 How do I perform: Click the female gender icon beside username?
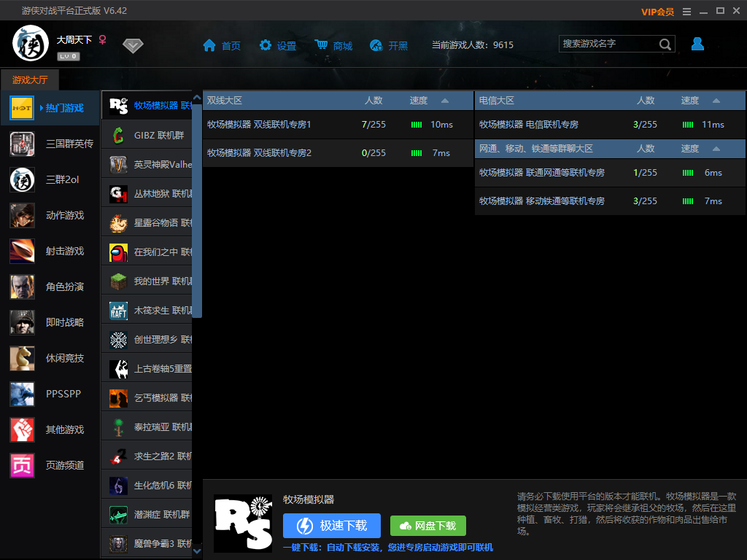click(x=102, y=39)
